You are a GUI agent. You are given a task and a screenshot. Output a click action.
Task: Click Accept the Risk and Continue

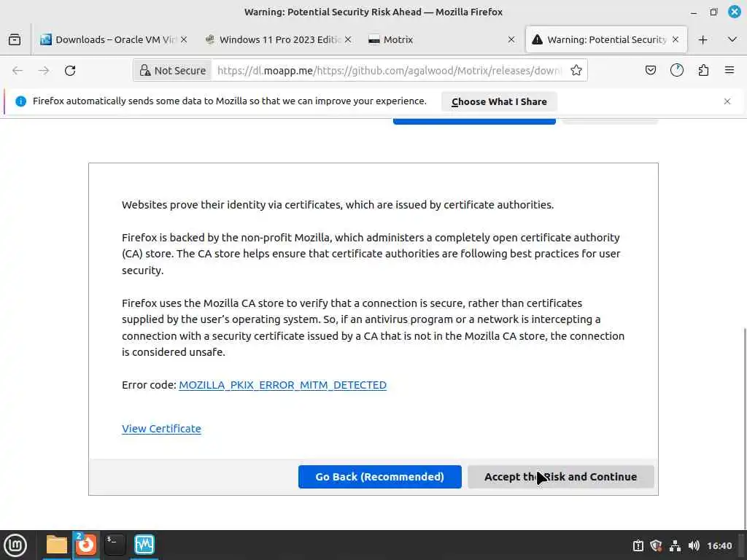(x=561, y=477)
